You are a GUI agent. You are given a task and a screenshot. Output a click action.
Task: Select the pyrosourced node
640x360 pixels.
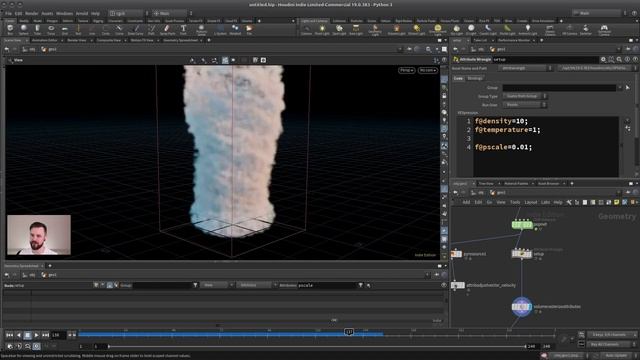pos(456,254)
